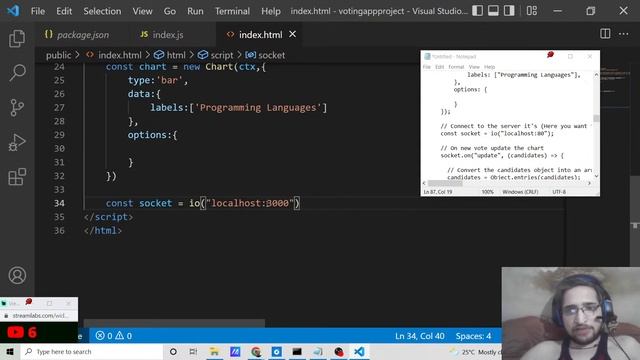640x360 pixels.
Task: Click the 'Programming Languages' string on line 27
Action: point(258,108)
